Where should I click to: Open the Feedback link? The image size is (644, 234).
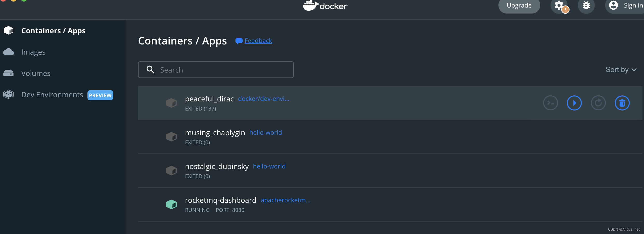[258, 41]
